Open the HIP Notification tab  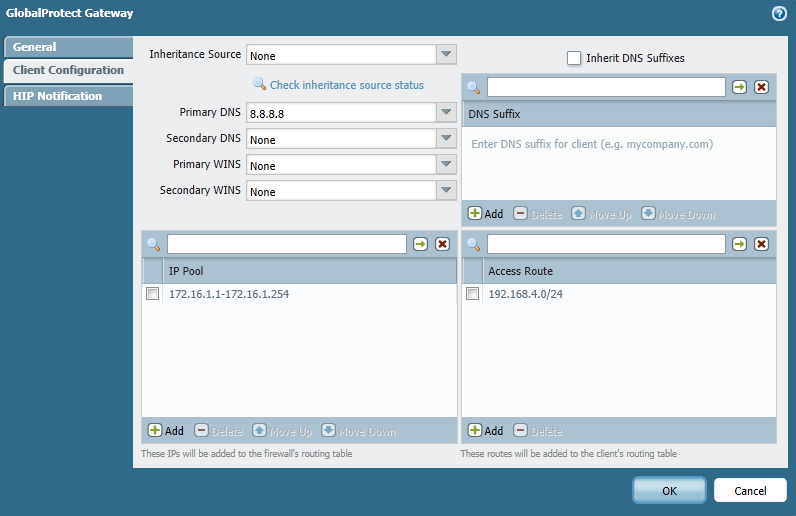(69, 96)
